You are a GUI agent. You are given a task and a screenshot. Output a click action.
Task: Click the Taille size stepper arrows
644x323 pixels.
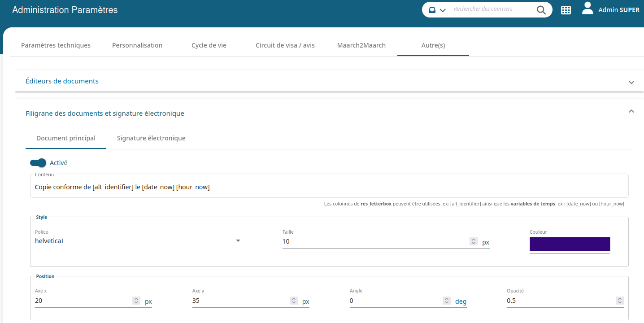[473, 241]
